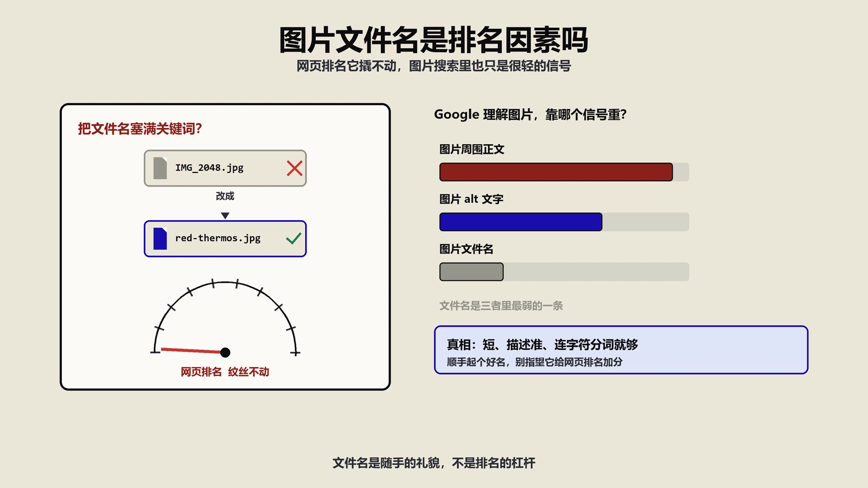Click the label 图片 alt 文字

click(471, 199)
